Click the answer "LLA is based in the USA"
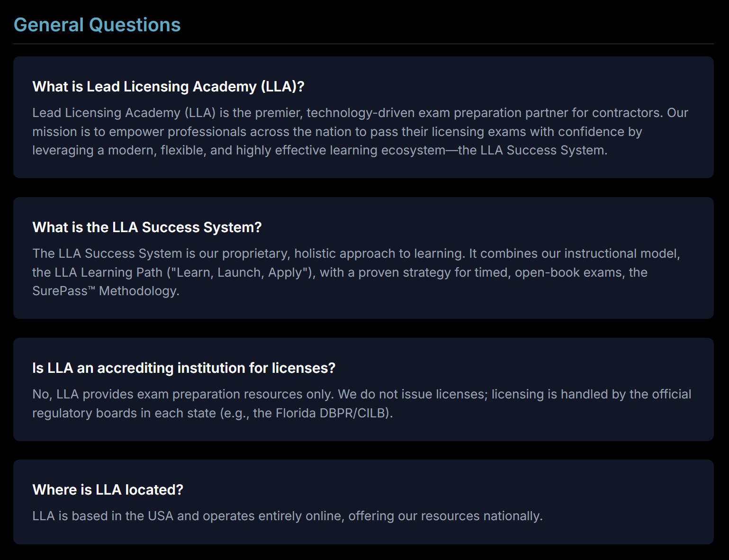729x560 pixels. [x=287, y=516]
